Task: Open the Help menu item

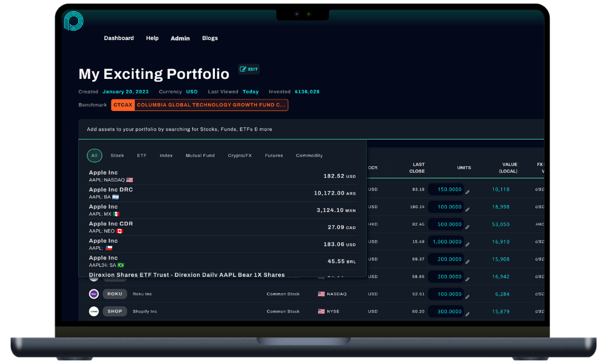Action: [152, 38]
